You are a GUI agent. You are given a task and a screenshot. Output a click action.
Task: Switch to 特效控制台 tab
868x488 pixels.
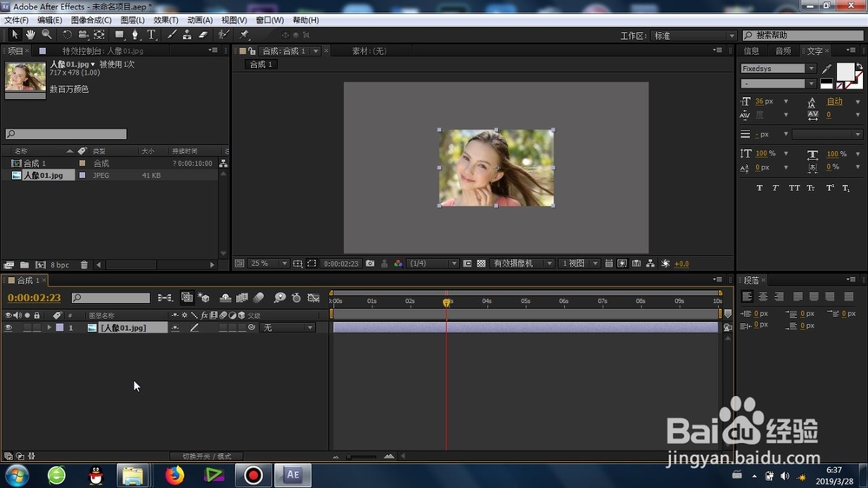(102, 51)
